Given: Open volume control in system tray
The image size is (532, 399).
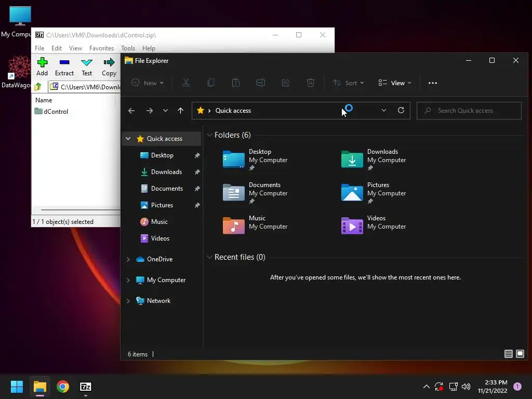Looking at the screenshot, I should click(x=466, y=387).
